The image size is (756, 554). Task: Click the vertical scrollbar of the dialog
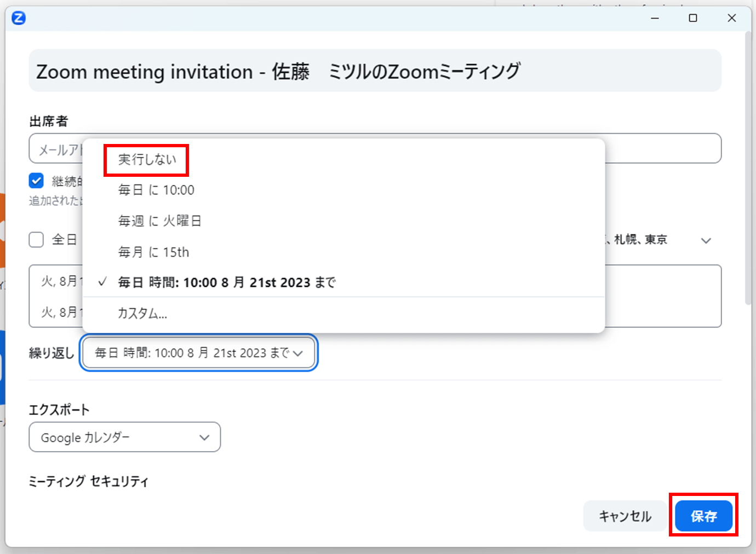pos(748,168)
